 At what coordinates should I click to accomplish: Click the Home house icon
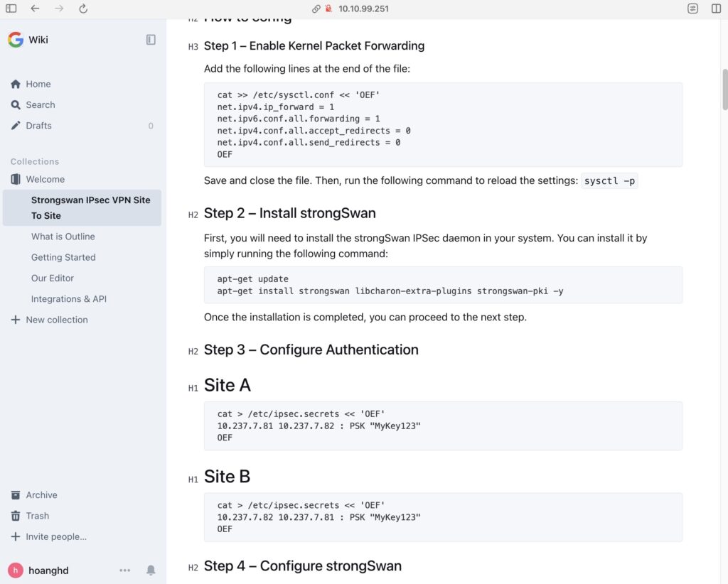coord(16,84)
